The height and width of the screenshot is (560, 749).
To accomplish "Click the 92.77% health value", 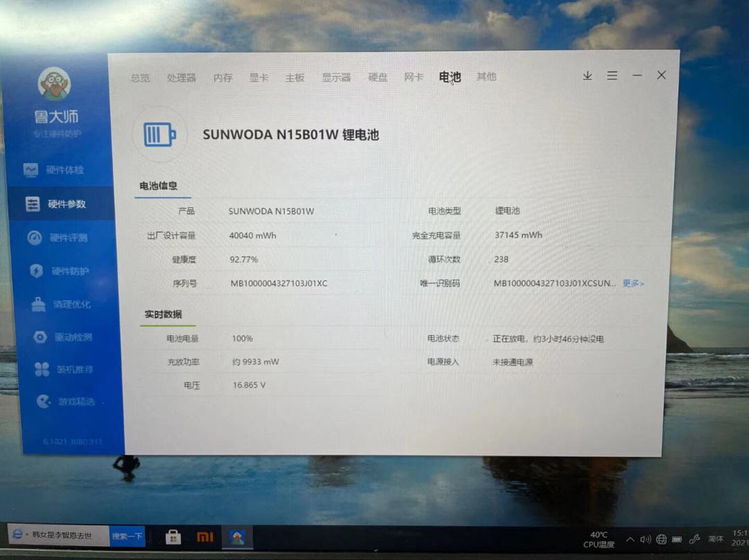I will pos(244,260).
